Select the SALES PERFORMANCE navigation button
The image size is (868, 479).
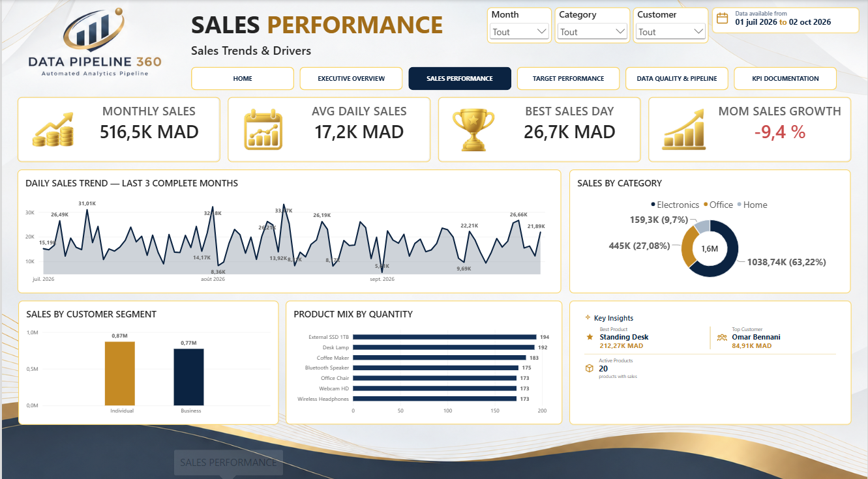tap(460, 78)
